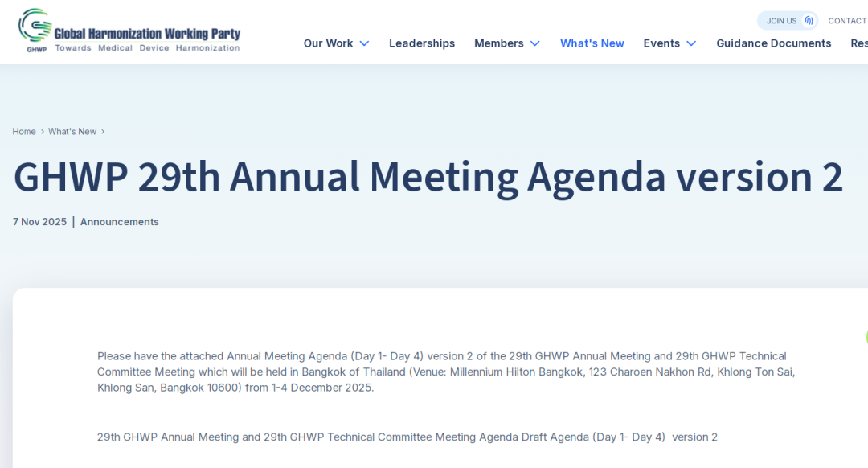Click the Home breadcrumb link

click(x=24, y=131)
